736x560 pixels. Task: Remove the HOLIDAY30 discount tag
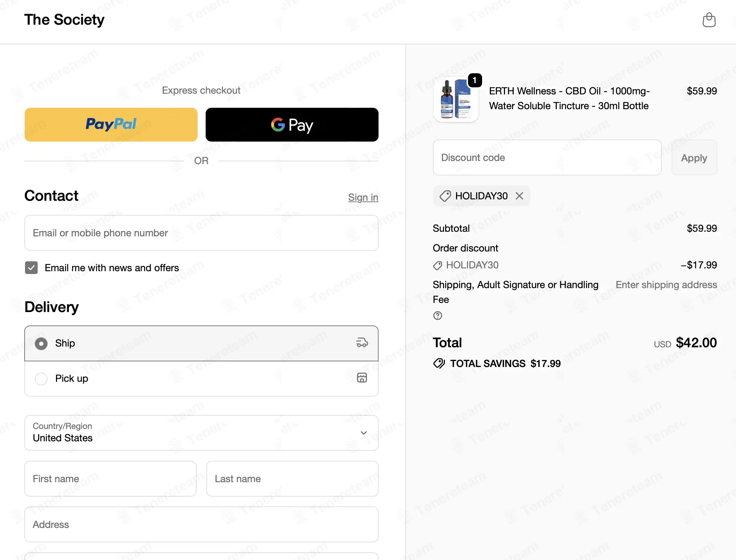click(x=519, y=196)
